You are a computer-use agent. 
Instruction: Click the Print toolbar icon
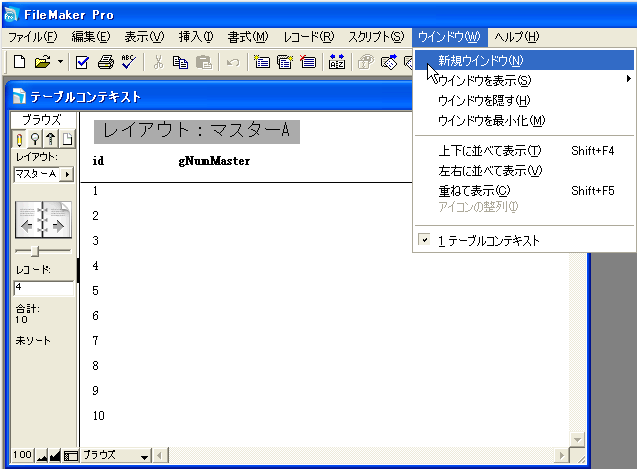pos(105,62)
